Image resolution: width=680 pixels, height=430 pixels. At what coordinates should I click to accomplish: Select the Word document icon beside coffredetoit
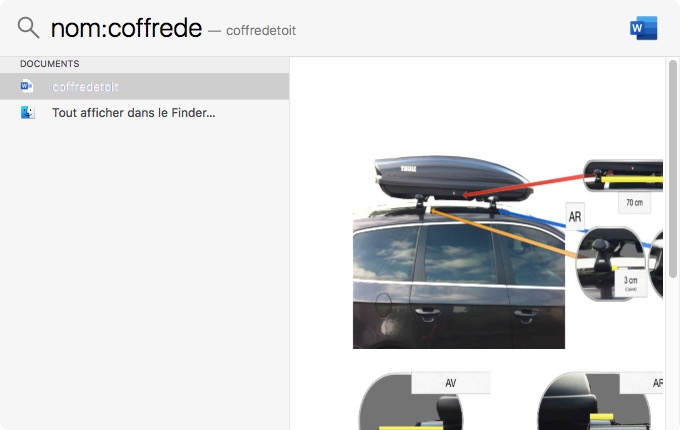coord(27,86)
